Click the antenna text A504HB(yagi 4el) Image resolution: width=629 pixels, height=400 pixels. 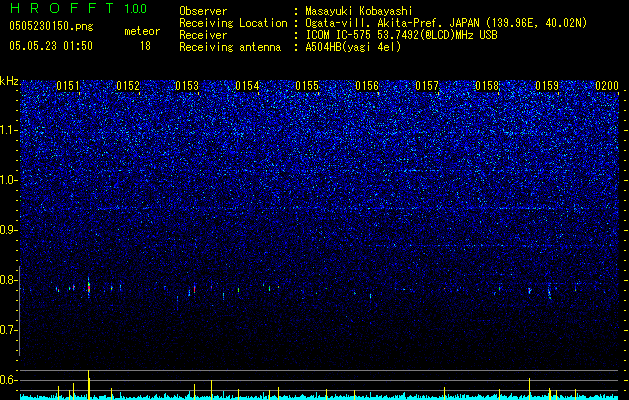353,47
